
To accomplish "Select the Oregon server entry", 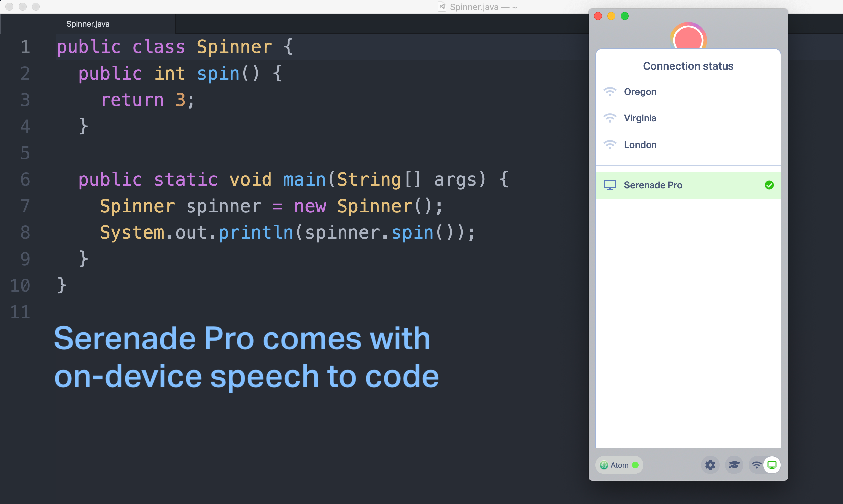I will pos(640,92).
